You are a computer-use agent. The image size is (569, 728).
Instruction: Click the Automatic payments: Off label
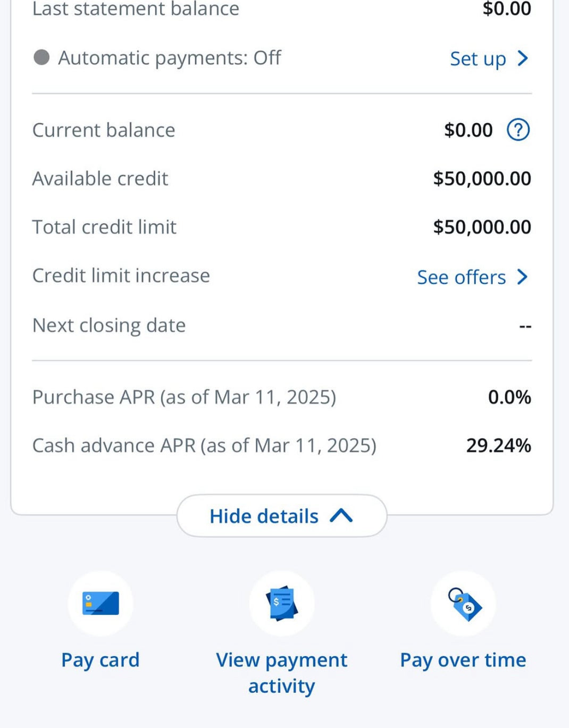[x=170, y=58]
